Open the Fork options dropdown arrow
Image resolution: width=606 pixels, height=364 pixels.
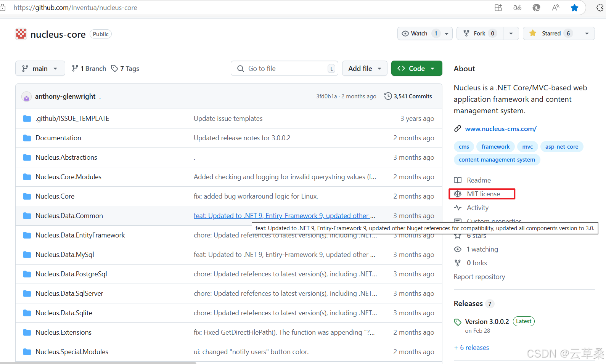511,34
